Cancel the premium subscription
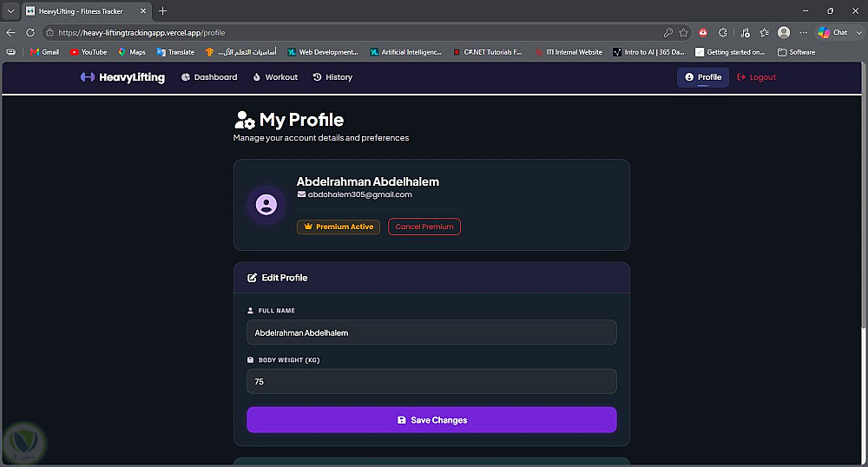The height and width of the screenshot is (467, 868). [x=424, y=227]
